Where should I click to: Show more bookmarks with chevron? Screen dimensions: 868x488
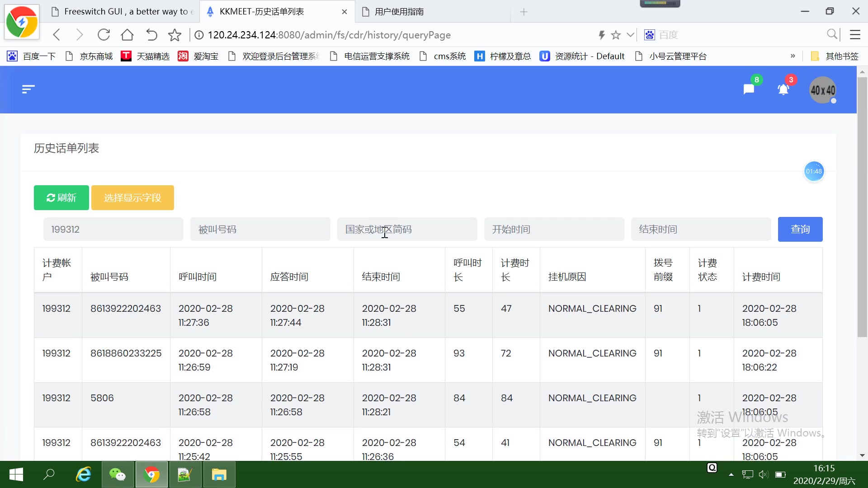click(x=793, y=56)
